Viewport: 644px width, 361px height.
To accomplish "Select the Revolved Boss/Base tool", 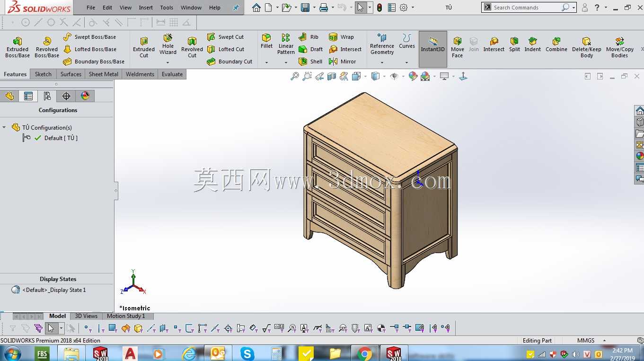I will click(47, 47).
